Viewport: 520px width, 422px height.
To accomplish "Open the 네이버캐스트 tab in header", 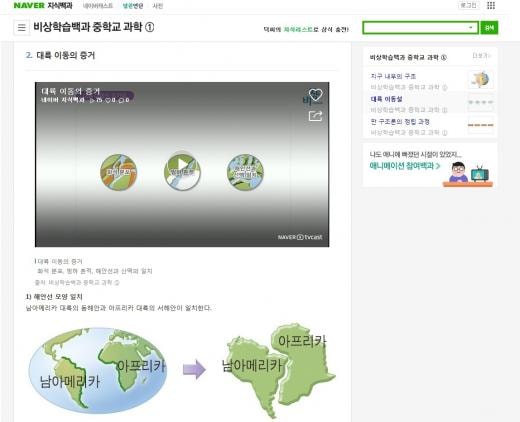I will click(x=98, y=6).
